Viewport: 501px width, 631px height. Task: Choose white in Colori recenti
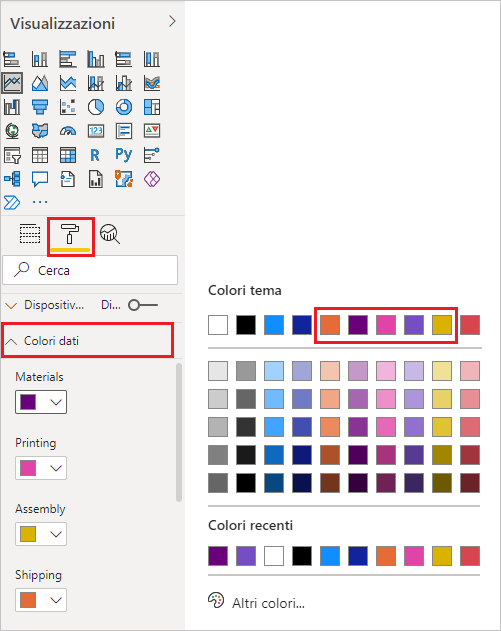coord(274,556)
